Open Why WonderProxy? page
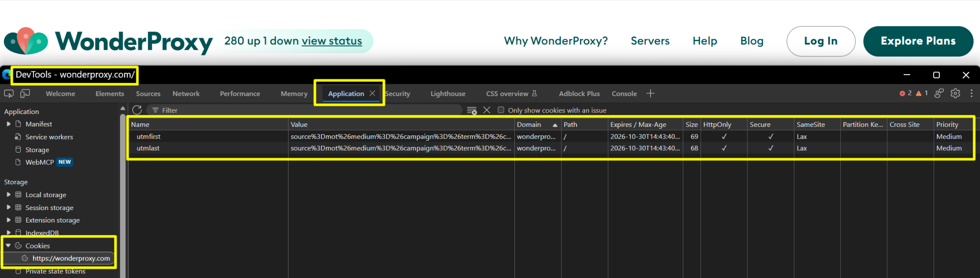The image size is (980, 278). coord(556,41)
